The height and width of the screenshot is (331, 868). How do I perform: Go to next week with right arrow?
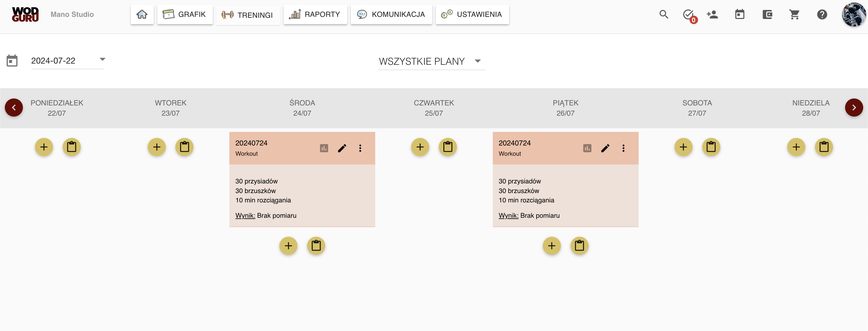coord(854,108)
